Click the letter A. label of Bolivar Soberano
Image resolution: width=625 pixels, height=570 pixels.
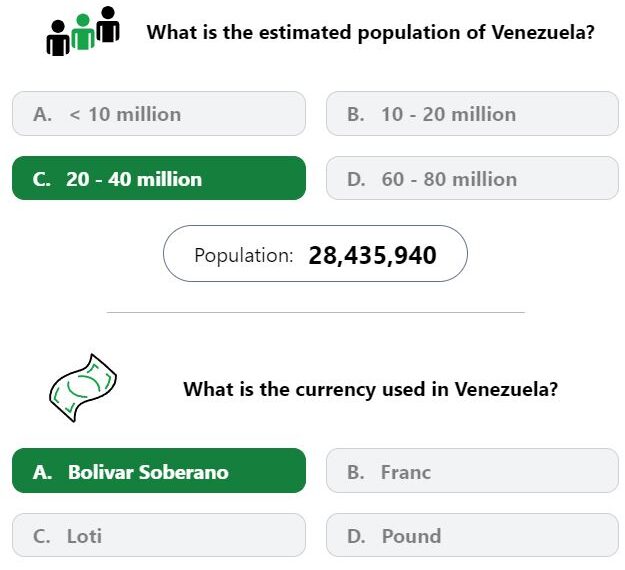(43, 472)
